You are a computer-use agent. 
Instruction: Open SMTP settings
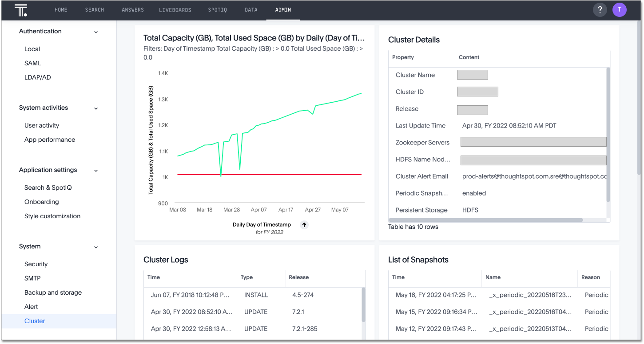pos(31,278)
